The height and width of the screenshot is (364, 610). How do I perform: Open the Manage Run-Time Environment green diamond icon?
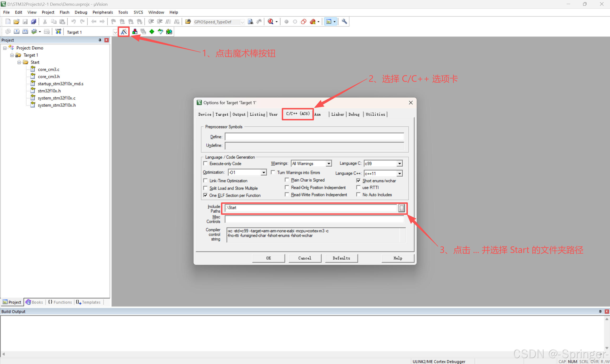[152, 32]
